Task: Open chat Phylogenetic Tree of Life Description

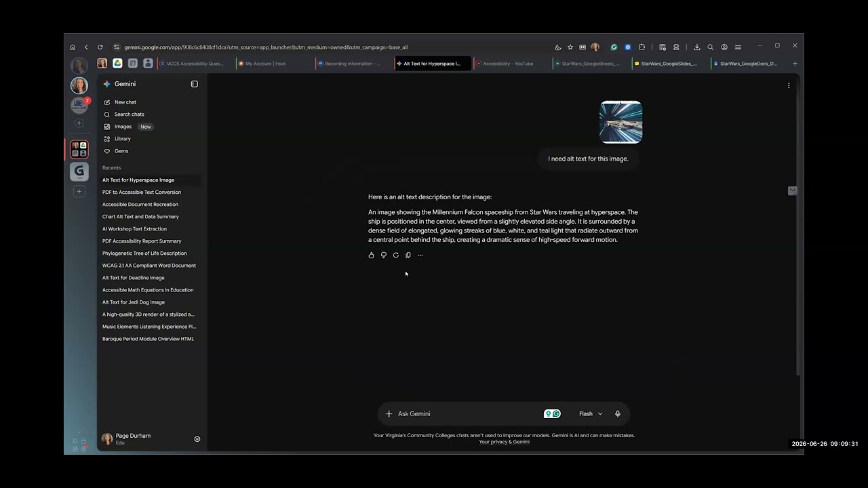Action: (x=144, y=253)
